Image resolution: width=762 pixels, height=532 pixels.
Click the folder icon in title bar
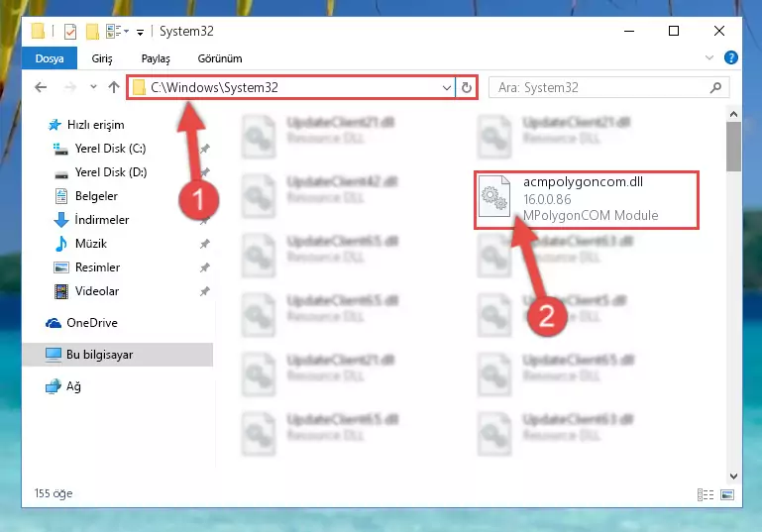click(x=38, y=31)
